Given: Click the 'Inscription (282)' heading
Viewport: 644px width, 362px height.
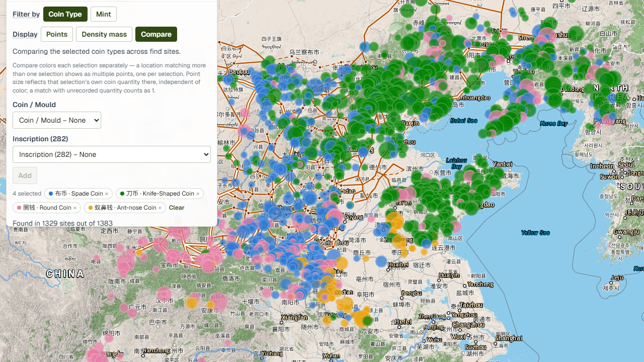Looking at the screenshot, I should (40, 139).
